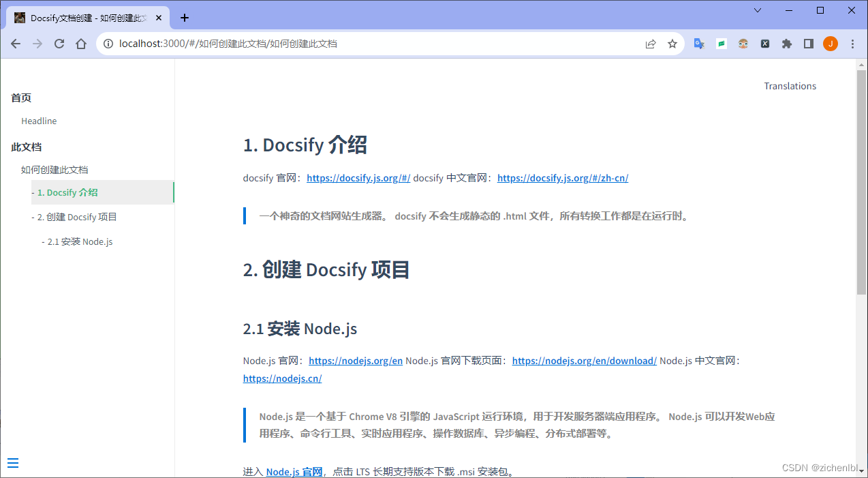Open the face avatar extension icon
This screenshot has height=478, width=868.
(743, 44)
